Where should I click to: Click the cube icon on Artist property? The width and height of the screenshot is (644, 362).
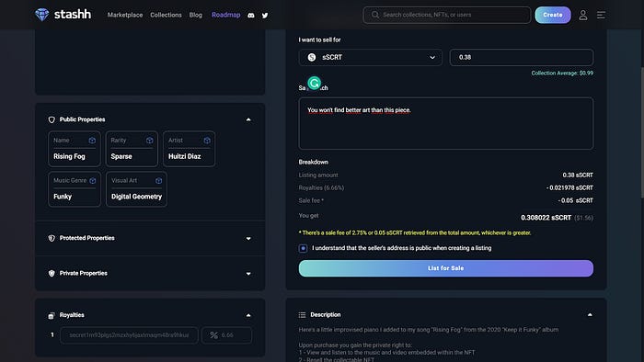click(x=207, y=141)
